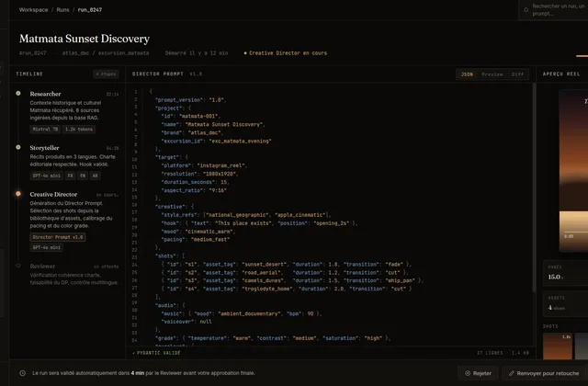The width and height of the screenshot is (588, 386).
Task: Open the Runs breadcrumb link
Action: (62, 10)
